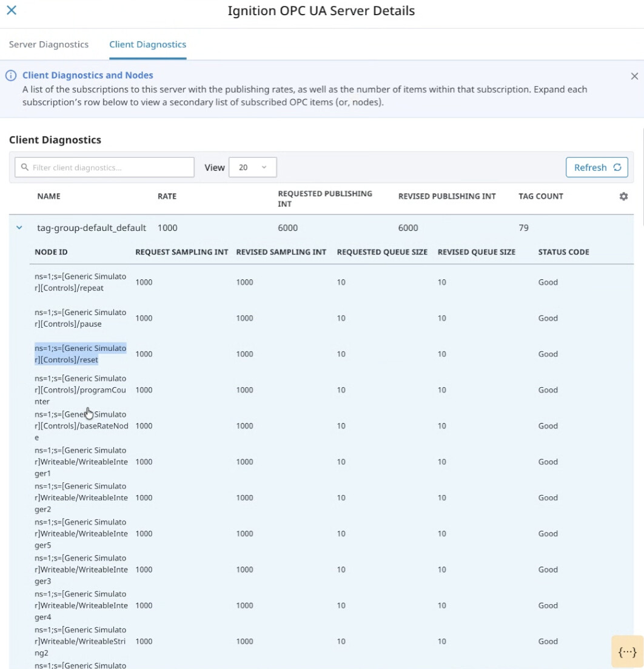Select the [Controls]/pause node ID

point(80,318)
